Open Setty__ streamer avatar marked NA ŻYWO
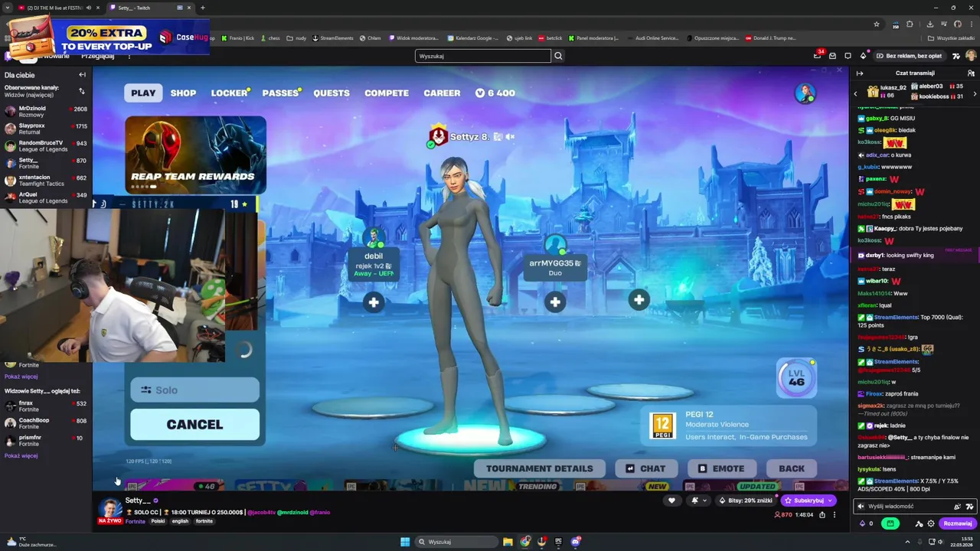Viewport: 980px width, 551px height. [x=109, y=510]
